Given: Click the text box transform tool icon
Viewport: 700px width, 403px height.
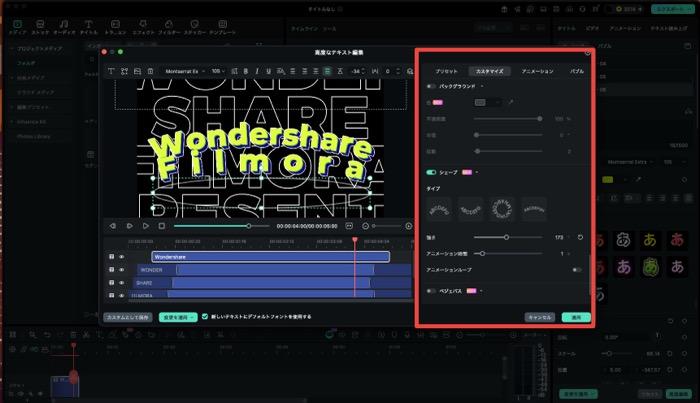Looking at the screenshot, I should click(x=125, y=71).
